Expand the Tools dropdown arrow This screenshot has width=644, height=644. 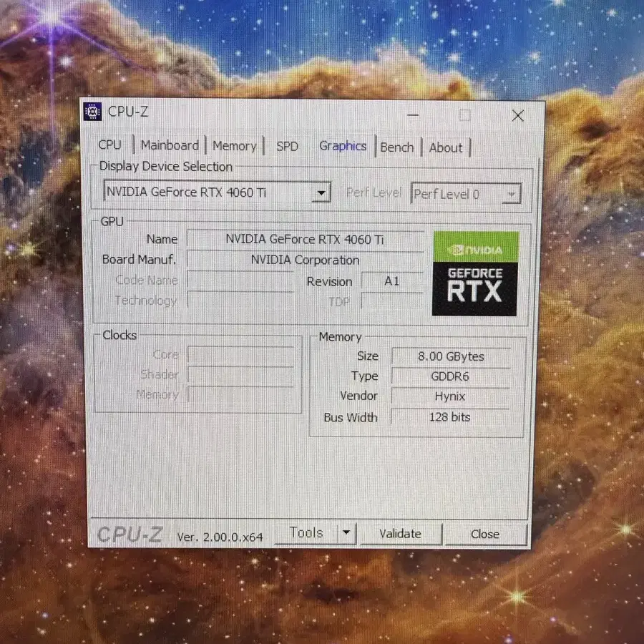346,532
